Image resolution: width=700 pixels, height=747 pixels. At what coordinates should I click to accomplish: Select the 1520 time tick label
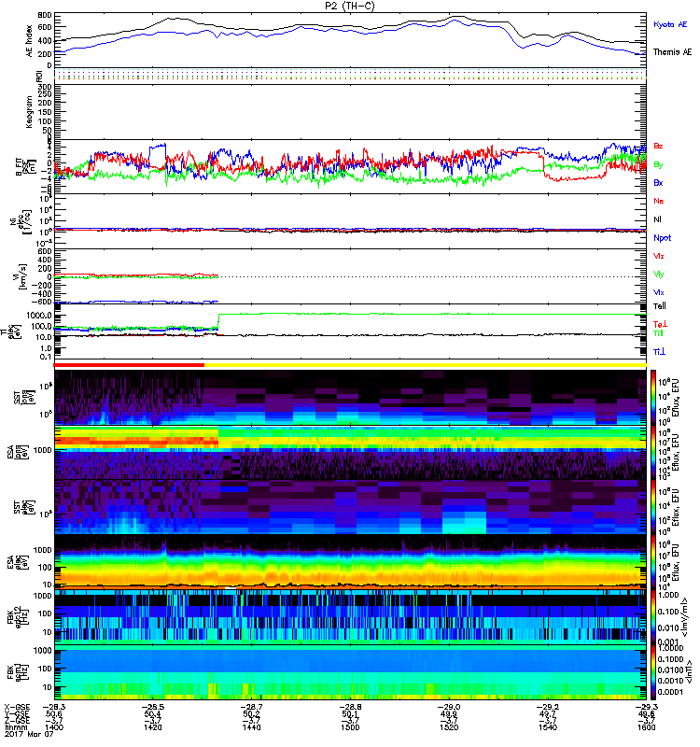(449, 727)
